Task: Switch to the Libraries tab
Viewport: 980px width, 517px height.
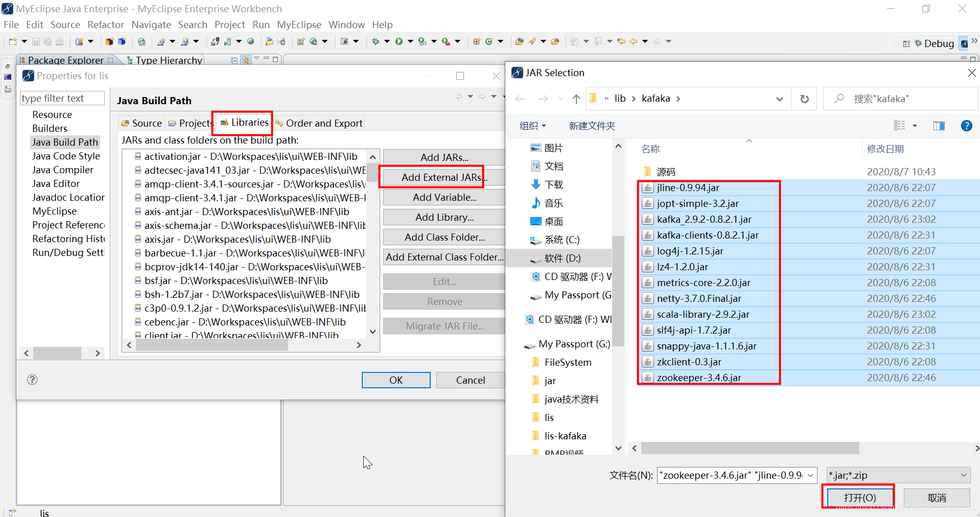Action: (x=244, y=123)
